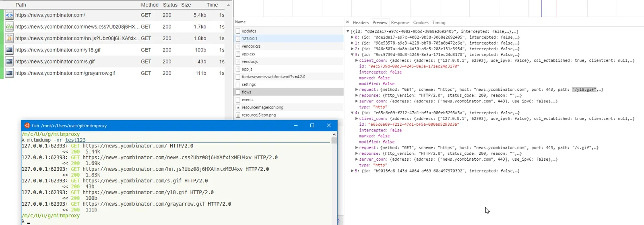Expand the request object with path /y18.gif
644x225 pixels.
(357, 90)
